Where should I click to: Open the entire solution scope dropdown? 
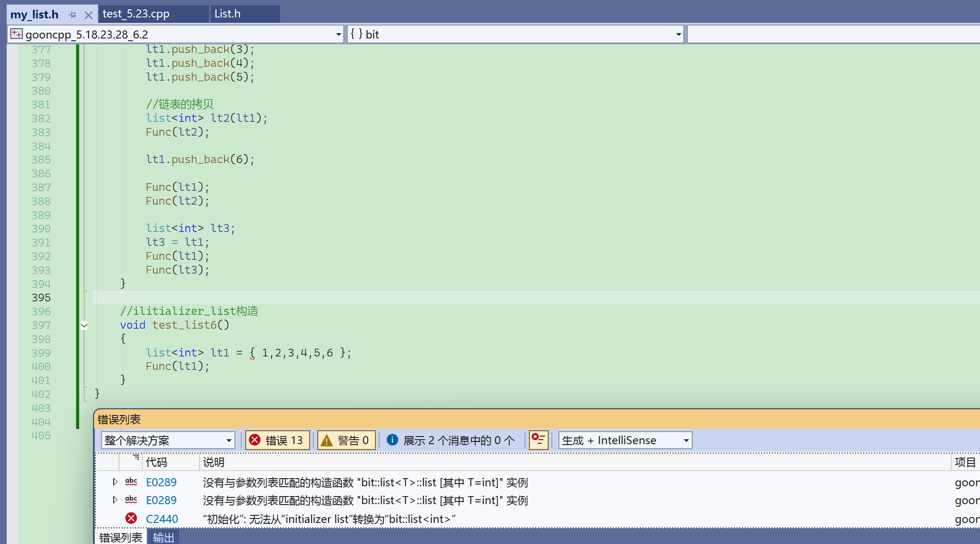tap(229, 440)
